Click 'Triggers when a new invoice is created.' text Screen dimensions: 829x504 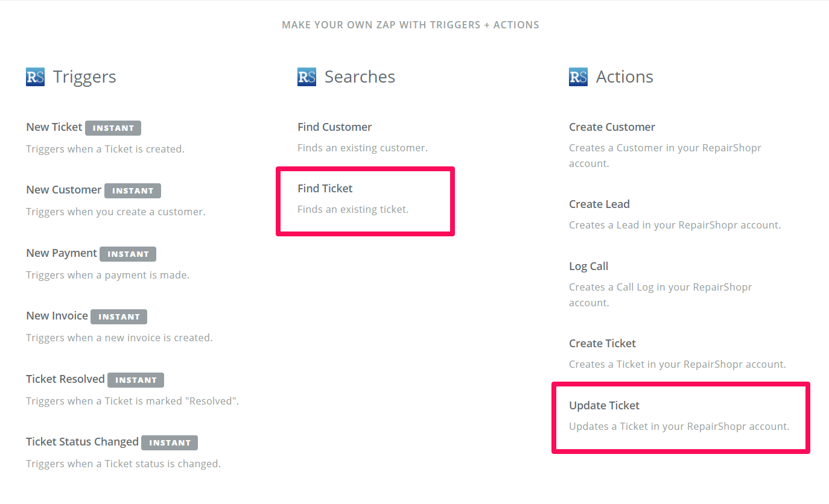coord(119,338)
